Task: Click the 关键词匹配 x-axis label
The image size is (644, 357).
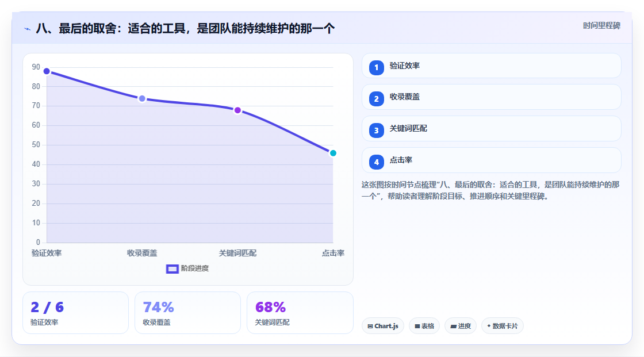Action: pos(237,253)
